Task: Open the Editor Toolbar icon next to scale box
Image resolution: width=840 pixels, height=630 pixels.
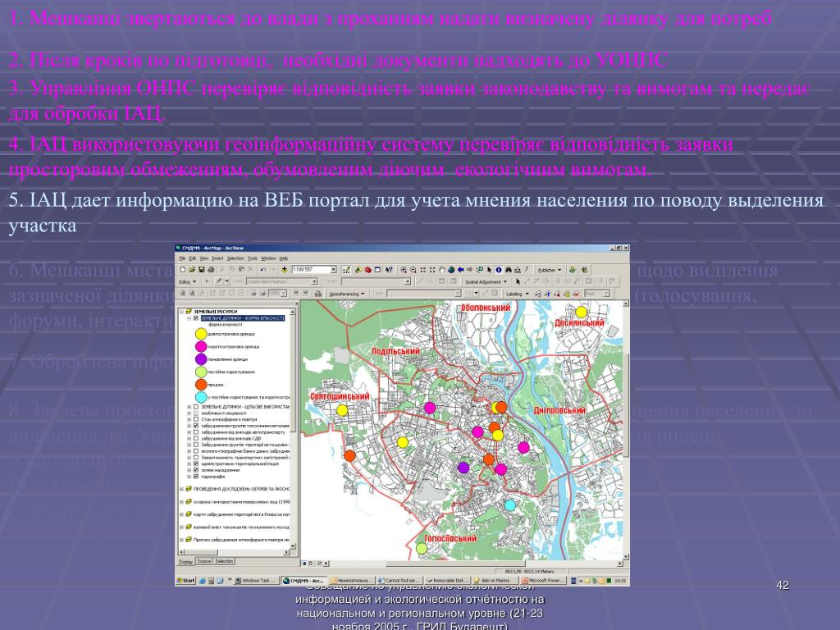Action: (347, 269)
